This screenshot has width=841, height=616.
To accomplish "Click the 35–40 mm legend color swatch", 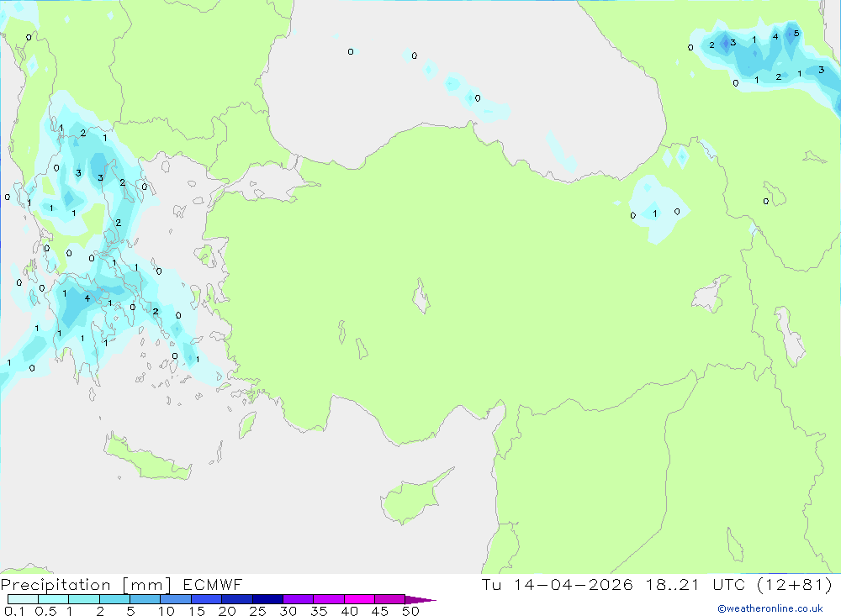I will tap(329, 599).
